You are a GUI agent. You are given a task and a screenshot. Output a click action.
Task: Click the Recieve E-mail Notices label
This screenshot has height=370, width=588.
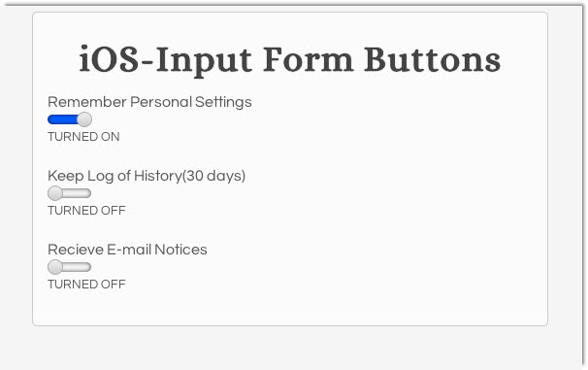click(x=127, y=250)
